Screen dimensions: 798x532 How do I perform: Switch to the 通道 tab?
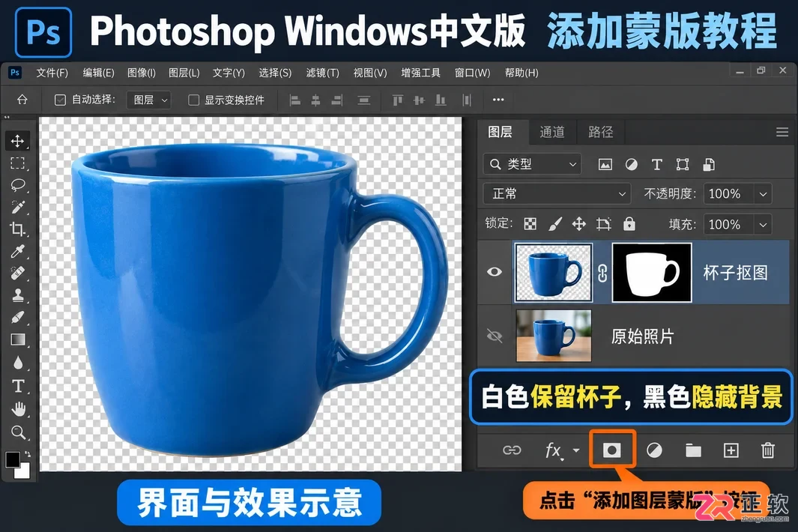(x=551, y=133)
